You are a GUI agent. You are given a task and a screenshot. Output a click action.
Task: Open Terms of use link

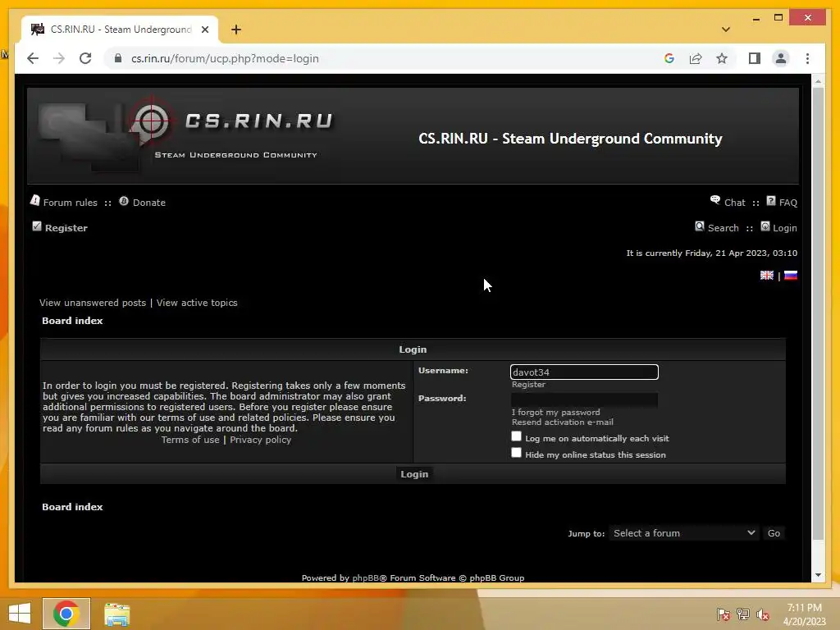[190, 440]
